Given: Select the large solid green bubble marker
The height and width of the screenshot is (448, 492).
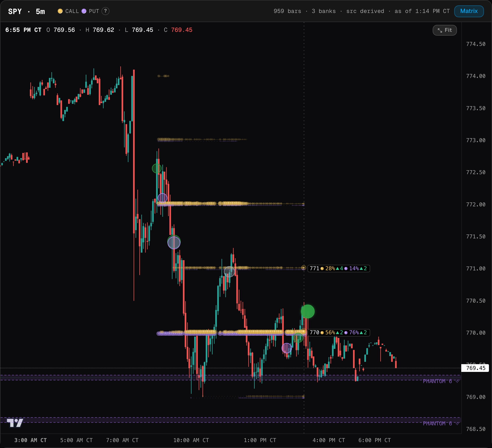Looking at the screenshot, I should (x=308, y=312).
